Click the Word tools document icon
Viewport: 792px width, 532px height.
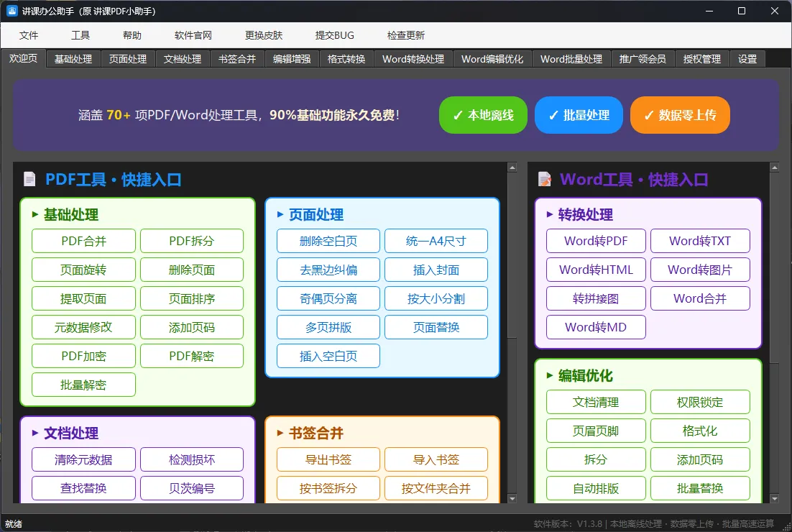pos(545,179)
